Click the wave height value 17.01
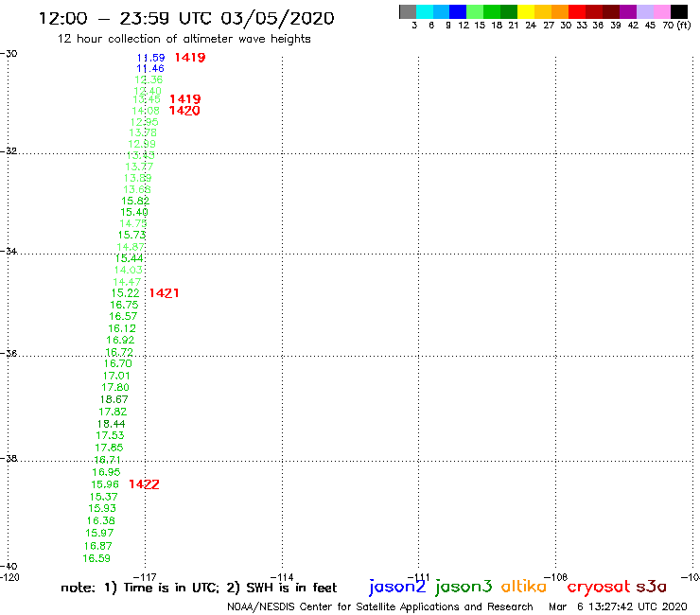Image resolution: width=700 pixels, height=615 pixels. pos(116,376)
